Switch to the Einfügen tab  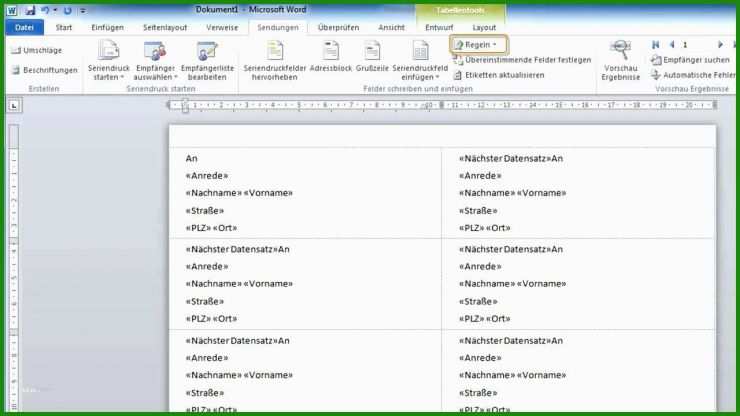coord(108,27)
